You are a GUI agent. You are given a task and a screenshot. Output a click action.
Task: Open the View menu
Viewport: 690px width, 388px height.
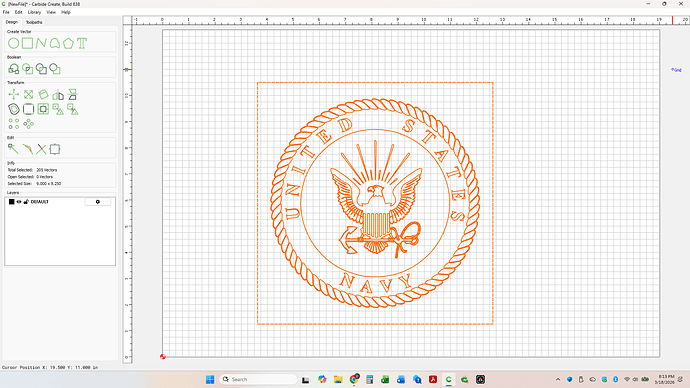click(51, 12)
